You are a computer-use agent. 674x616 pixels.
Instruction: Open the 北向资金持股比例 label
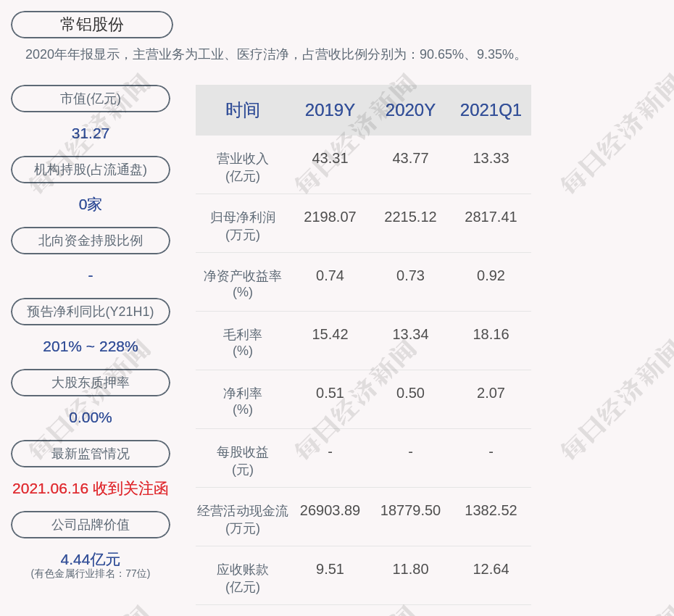[x=91, y=241]
